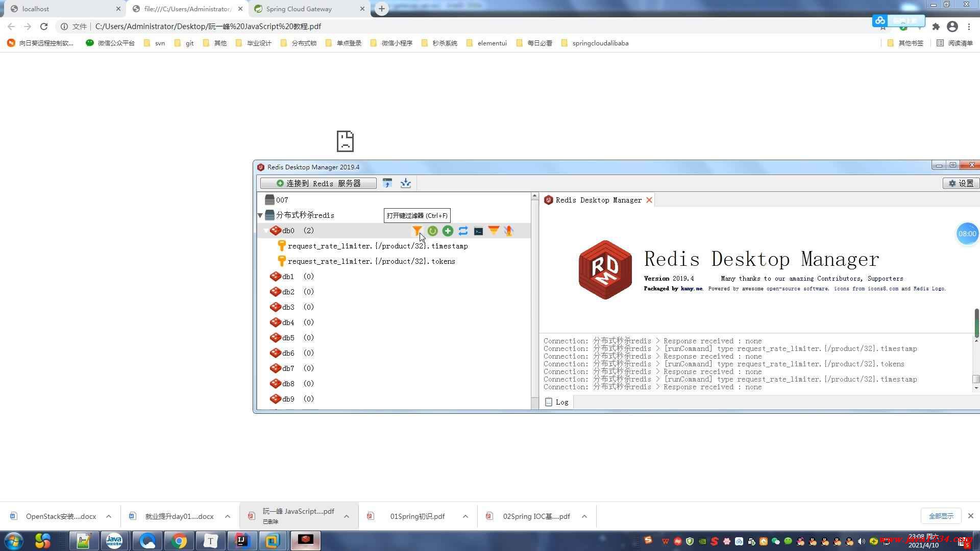The height and width of the screenshot is (551, 980).
Task: Click the 全部显示 downloads button
Action: click(941, 516)
